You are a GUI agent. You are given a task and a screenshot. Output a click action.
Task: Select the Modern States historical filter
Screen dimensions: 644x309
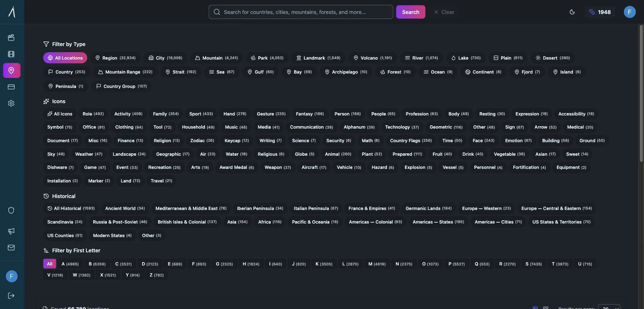[112, 235]
